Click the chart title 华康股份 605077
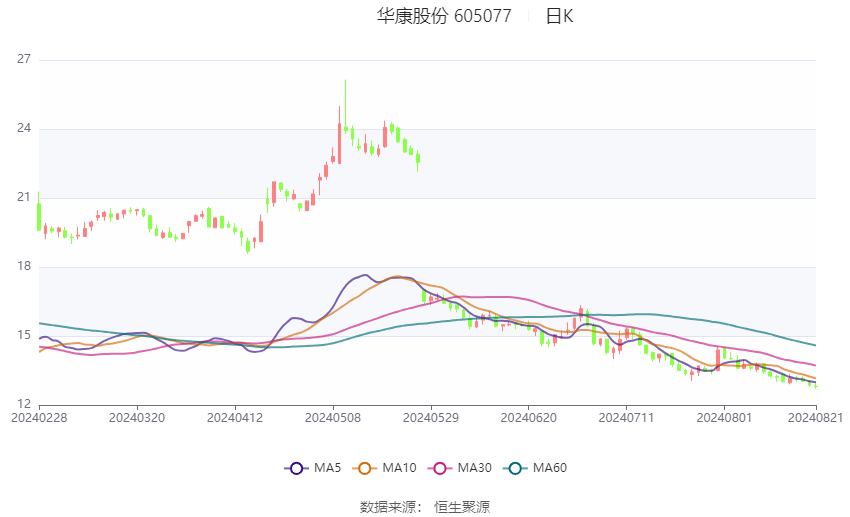Image resolution: width=850 pixels, height=517 pixels. click(444, 16)
